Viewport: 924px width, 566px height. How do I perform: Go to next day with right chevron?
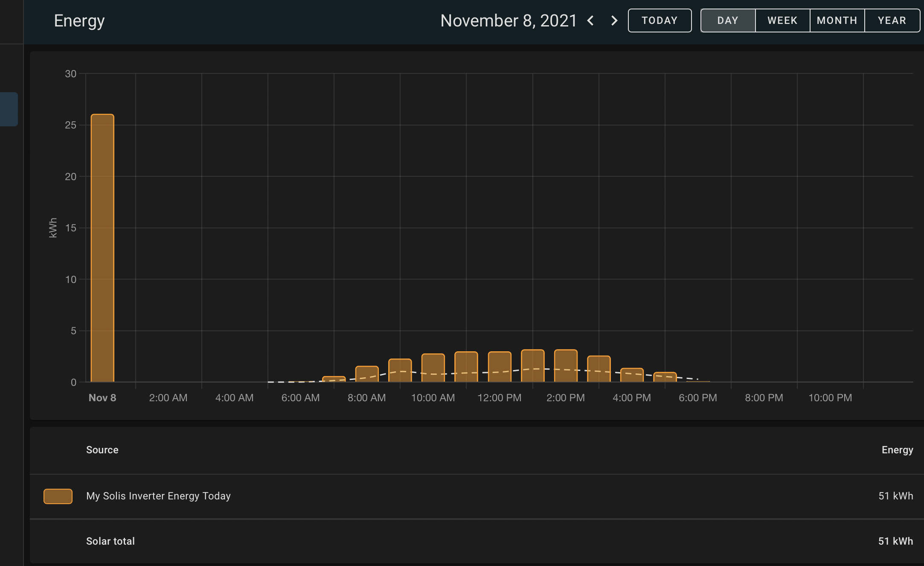(x=614, y=20)
